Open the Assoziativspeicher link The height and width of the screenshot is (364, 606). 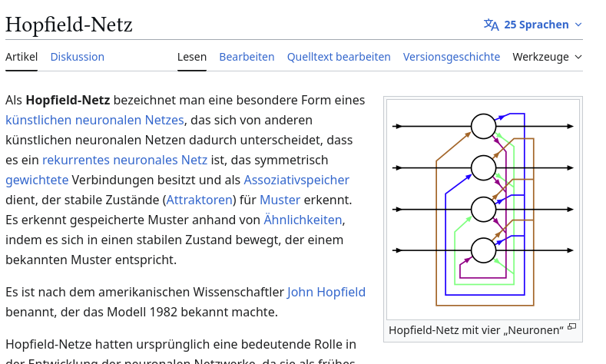(x=296, y=180)
